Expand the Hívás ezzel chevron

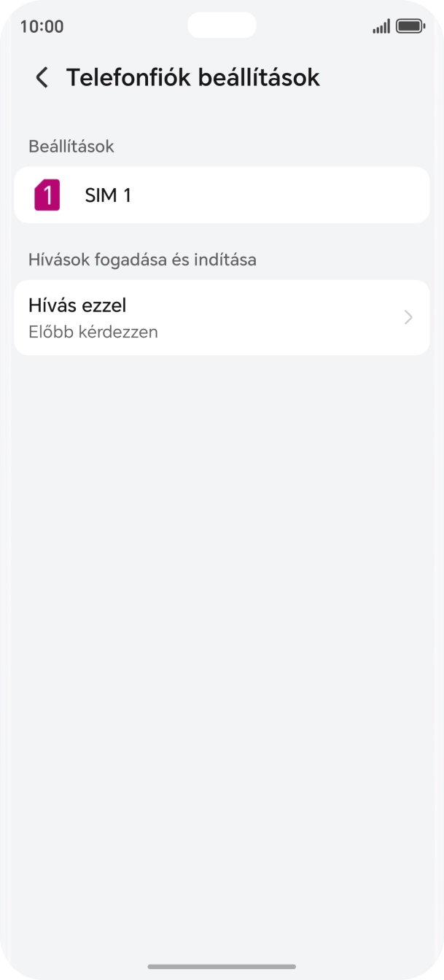pyautogui.click(x=408, y=317)
